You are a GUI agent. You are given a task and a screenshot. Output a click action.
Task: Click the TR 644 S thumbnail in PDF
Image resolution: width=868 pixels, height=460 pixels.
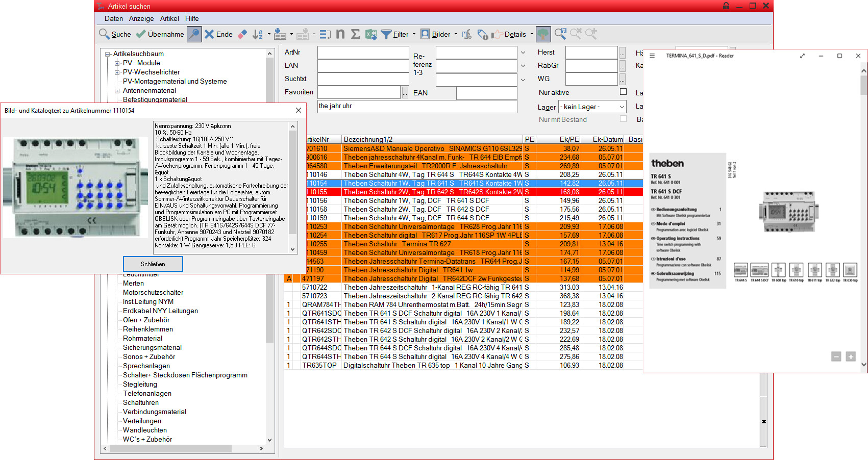[x=740, y=270]
